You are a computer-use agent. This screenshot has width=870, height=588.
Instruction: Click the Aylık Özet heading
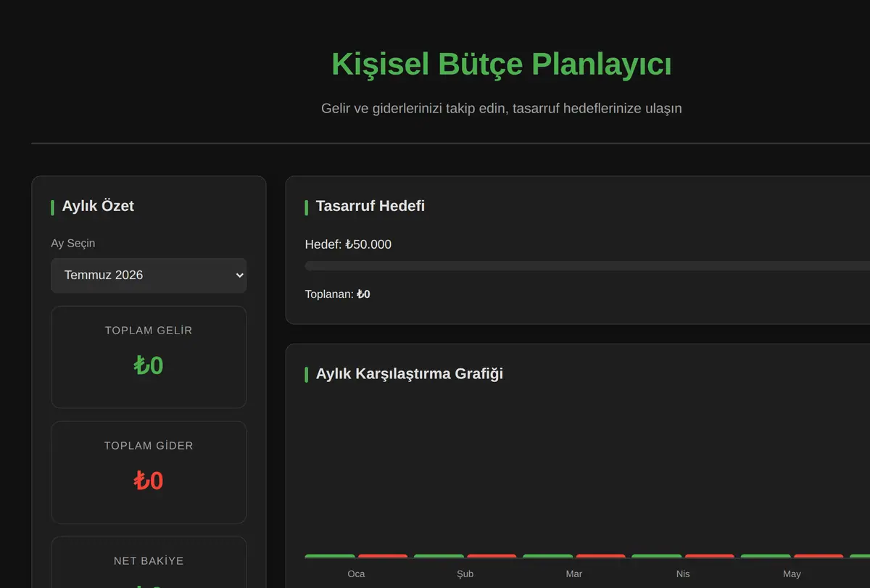point(98,206)
